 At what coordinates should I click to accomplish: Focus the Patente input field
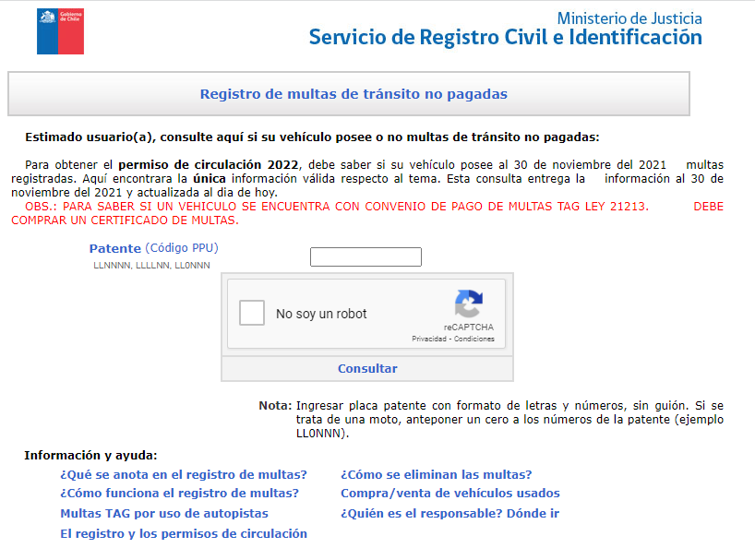click(366, 257)
